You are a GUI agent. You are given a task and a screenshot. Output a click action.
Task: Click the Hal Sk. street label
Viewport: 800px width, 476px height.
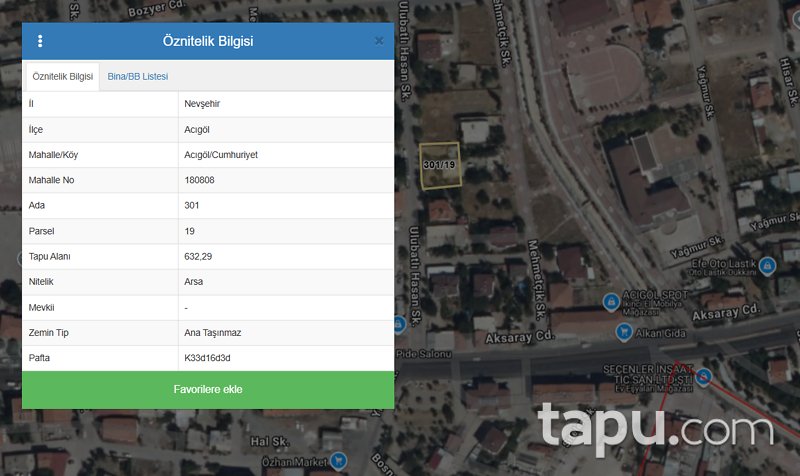tap(269, 441)
